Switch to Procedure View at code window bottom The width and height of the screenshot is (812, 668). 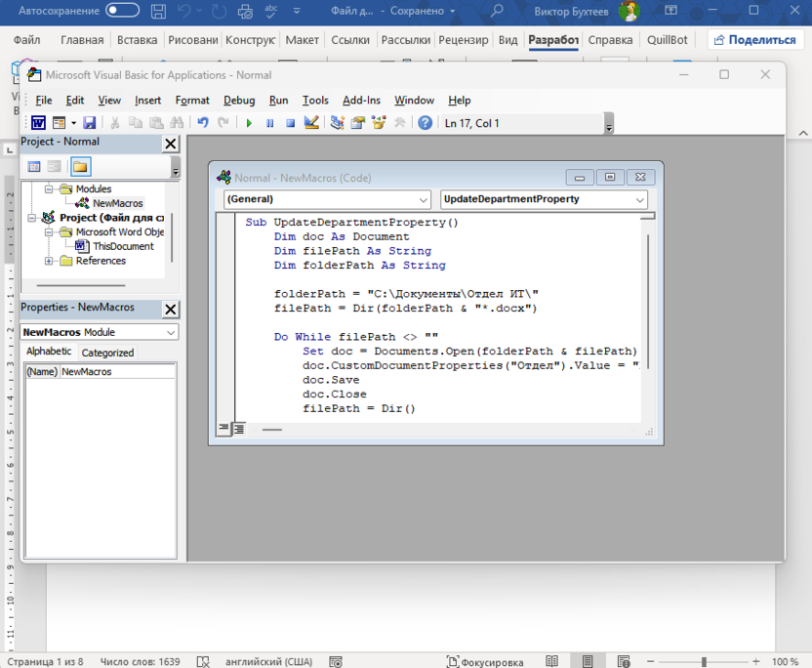[x=224, y=429]
